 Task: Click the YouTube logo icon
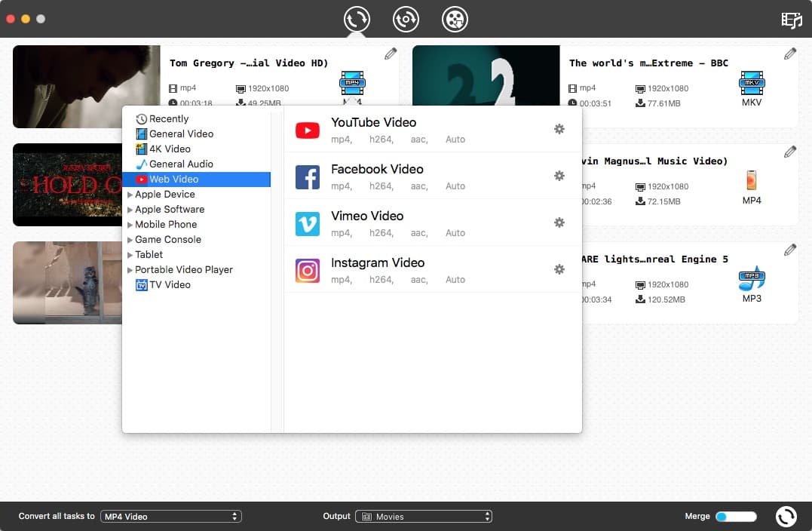coord(307,130)
